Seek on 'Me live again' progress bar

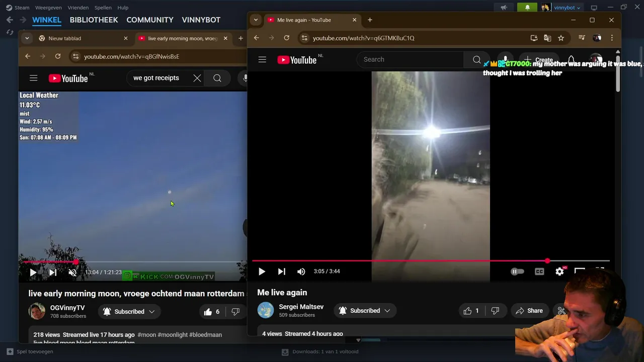(x=431, y=261)
